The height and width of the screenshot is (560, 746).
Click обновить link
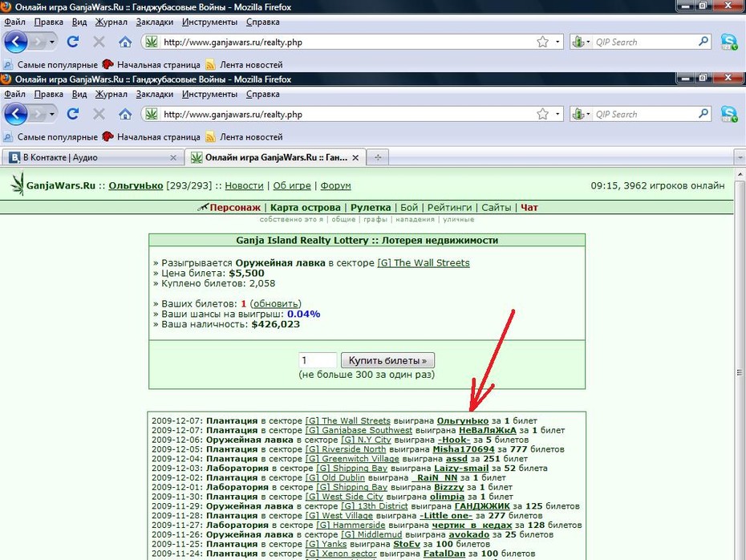click(275, 303)
